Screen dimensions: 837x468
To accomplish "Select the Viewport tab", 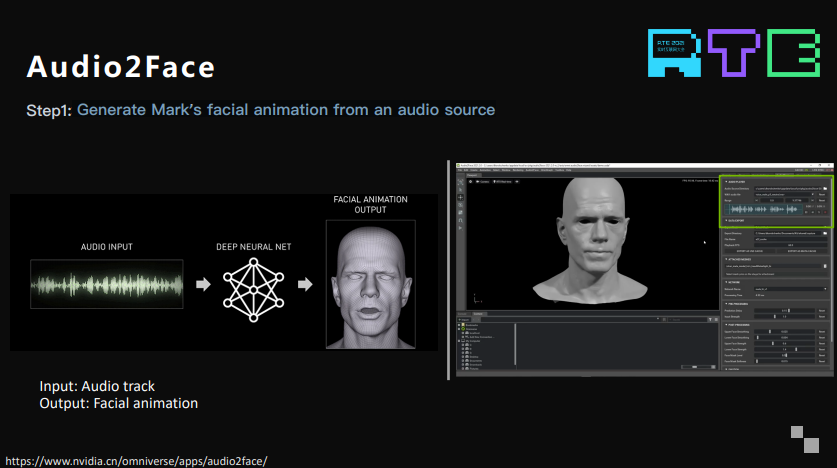I will [472, 175].
